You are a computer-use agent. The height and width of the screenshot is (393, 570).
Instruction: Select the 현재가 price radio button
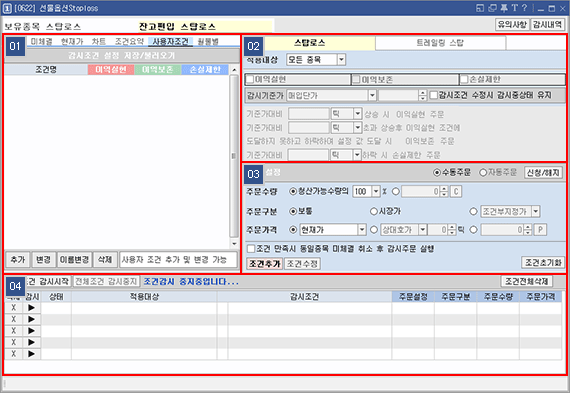pyautogui.click(x=293, y=230)
